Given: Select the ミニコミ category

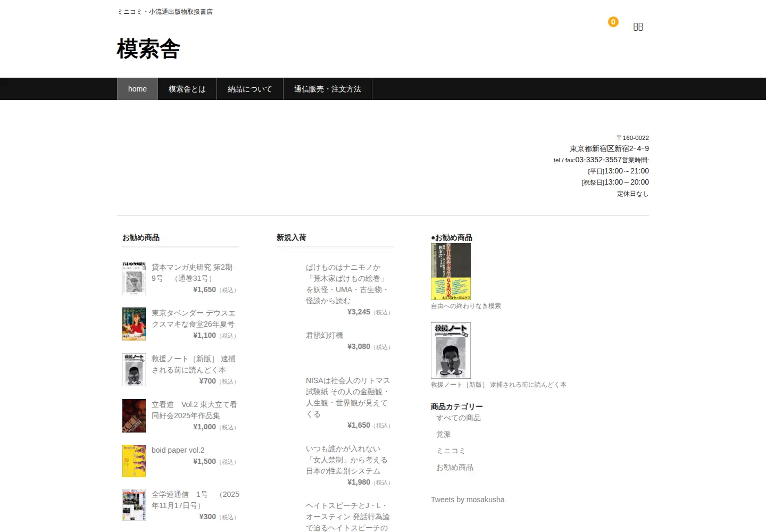Looking at the screenshot, I should pos(451,451).
